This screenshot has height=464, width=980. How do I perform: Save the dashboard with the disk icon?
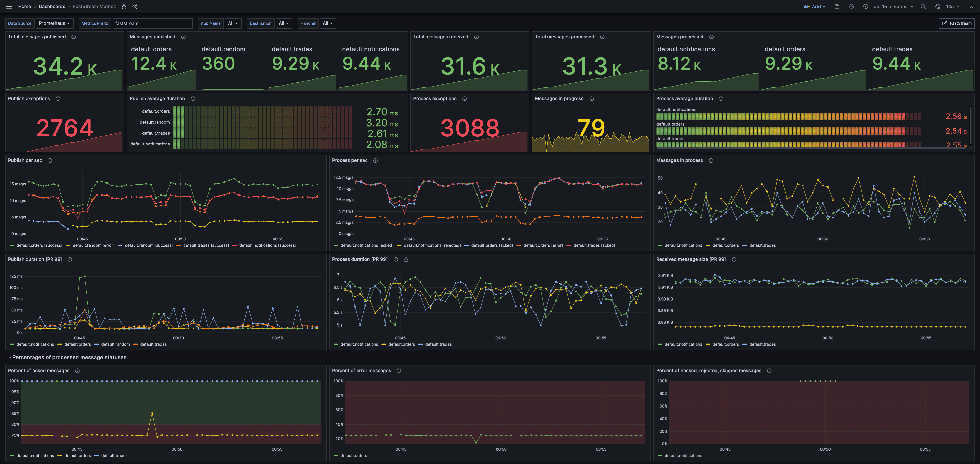point(837,7)
